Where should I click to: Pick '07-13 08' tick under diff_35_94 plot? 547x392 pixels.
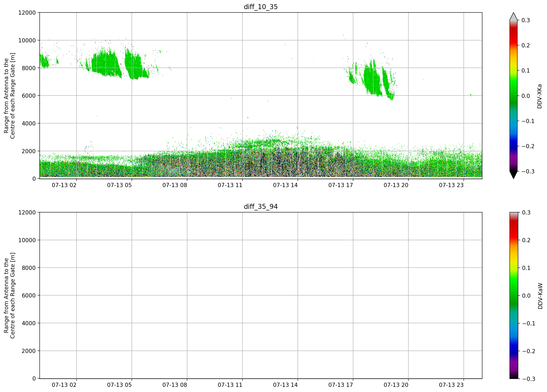click(175, 385)
